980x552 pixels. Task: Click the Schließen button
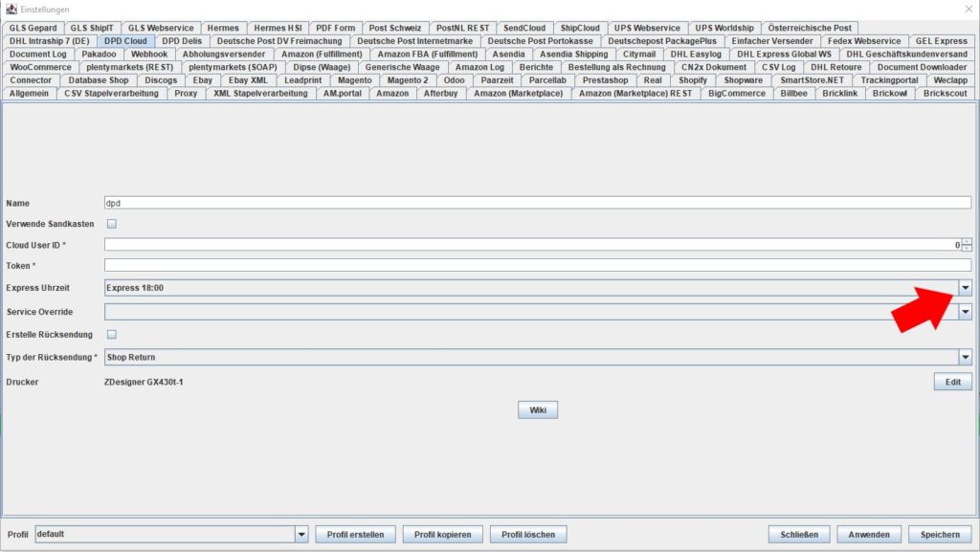[799, 535]
